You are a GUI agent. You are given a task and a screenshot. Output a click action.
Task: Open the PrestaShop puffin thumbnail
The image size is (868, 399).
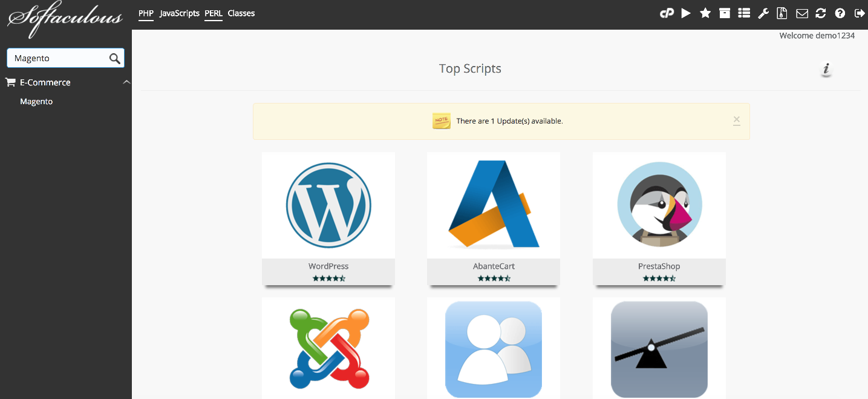tap(659, 205)
